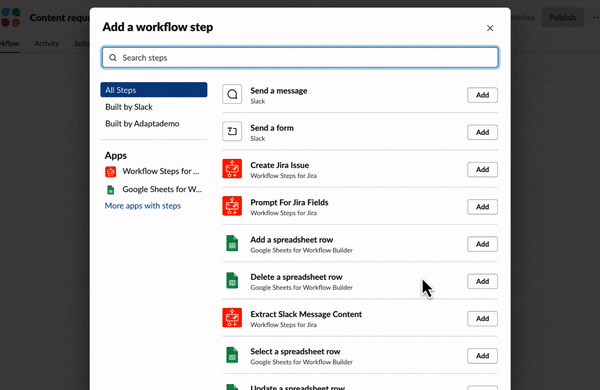Click the Create Jira Issue app icon
The image size is (600, 390).
232,169
